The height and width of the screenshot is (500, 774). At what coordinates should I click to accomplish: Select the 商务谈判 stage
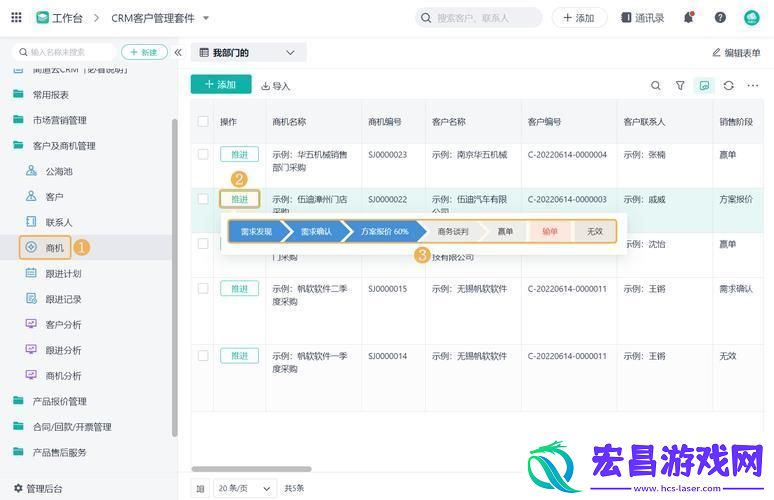pyautogui.click(x=453, y=231)
